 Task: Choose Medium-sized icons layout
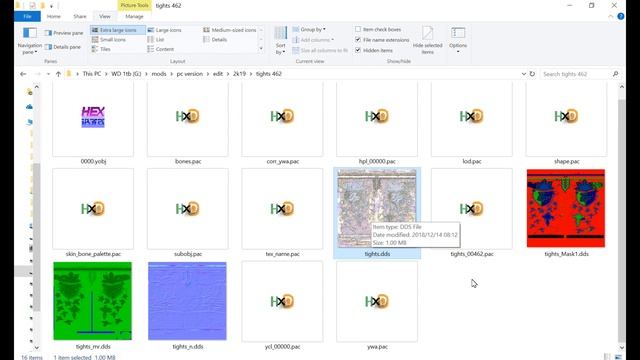(230, 30)
